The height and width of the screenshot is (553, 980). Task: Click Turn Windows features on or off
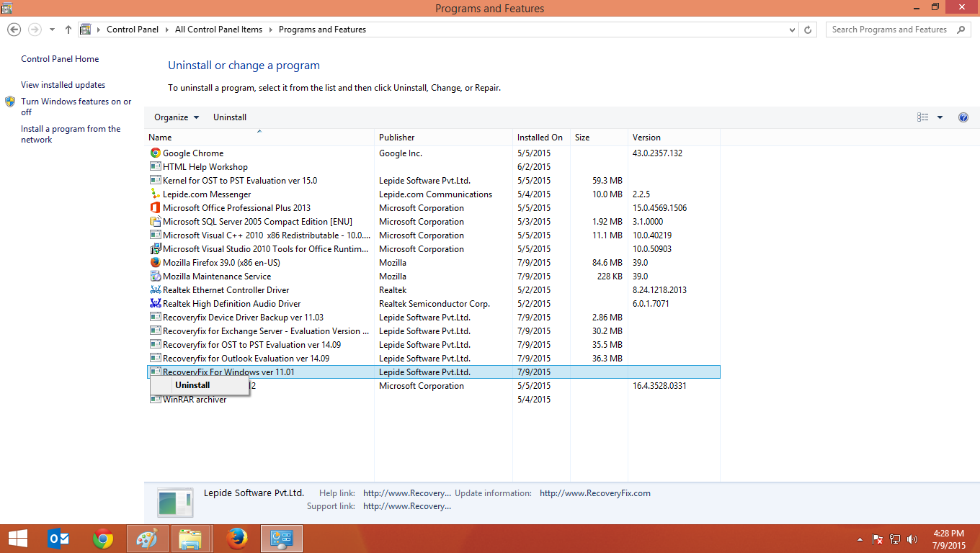click(76, 107)
